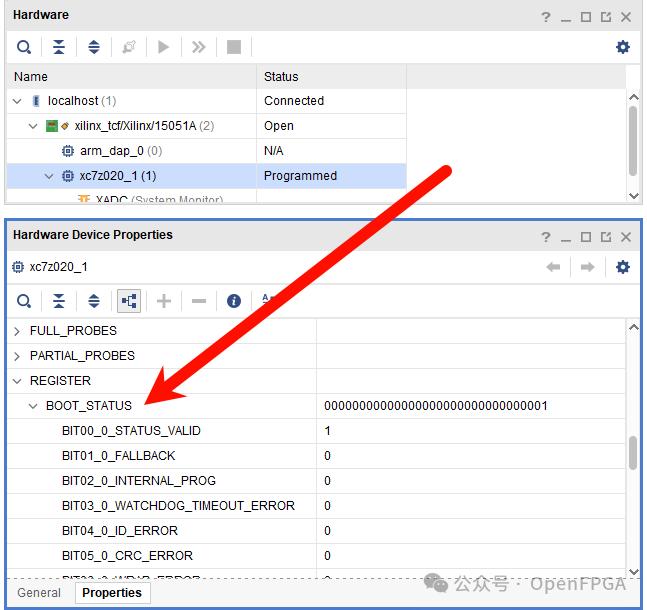Click Expand All in Hardware panel toolbar
Screen dimensions: 647x610
94,47
